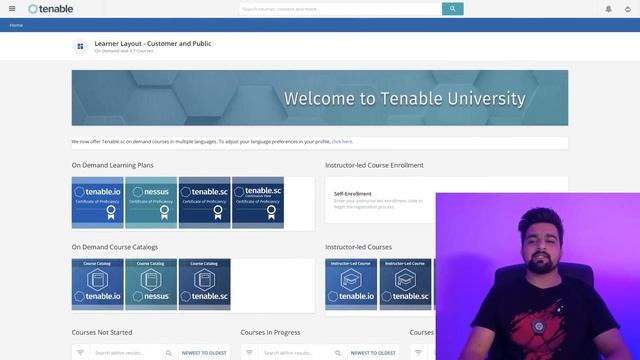Click the Courses Not Started heading
The image size is (640, 360).
point(102,332)
